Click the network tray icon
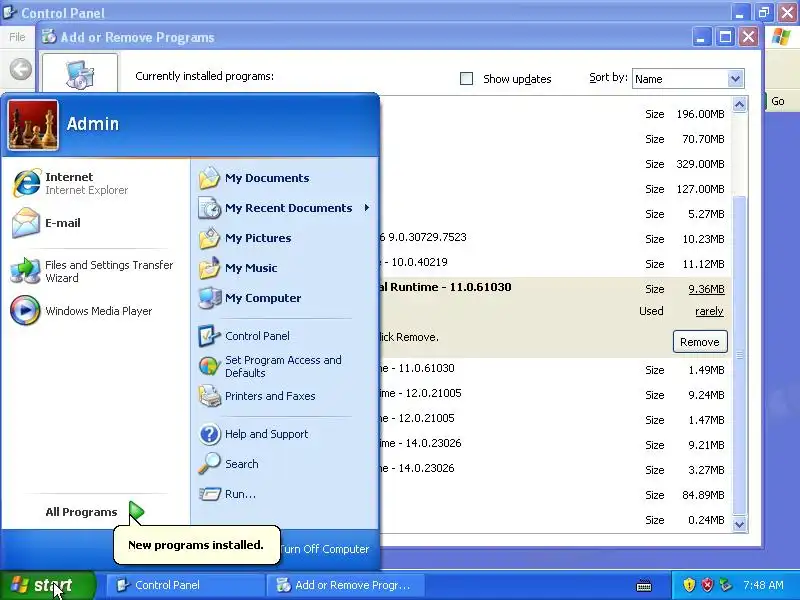The height and width of the screenshot is (600, 800). [725, 585]
